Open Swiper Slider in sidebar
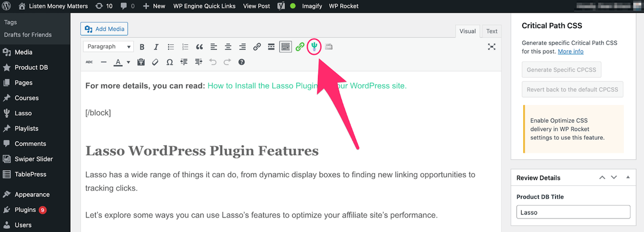The width and height of the screenshot is (644, 232). [x=35, y=159]
